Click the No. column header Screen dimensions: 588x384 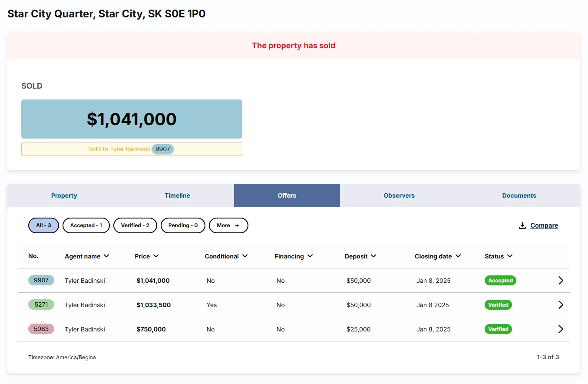pyautogui.click(x=33, y=256)
